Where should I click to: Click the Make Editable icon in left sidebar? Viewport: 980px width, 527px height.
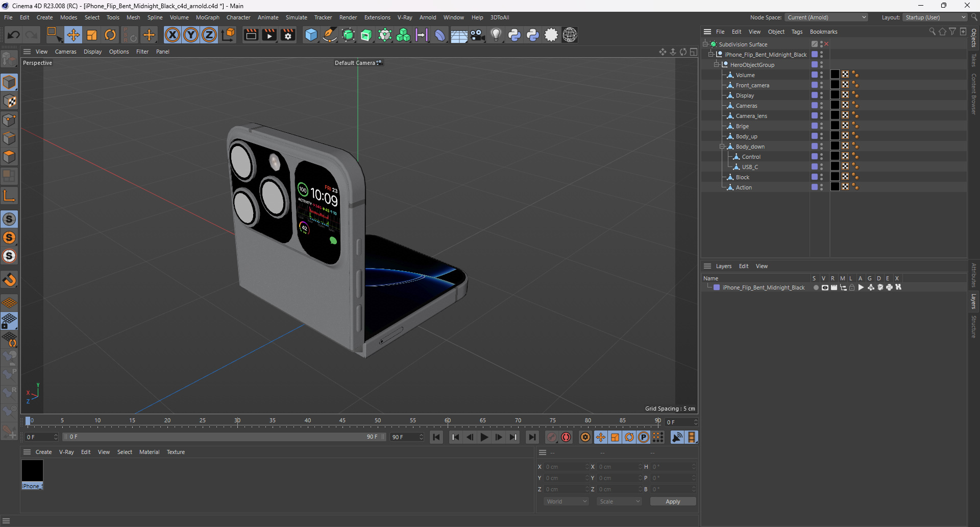point(9,59)
